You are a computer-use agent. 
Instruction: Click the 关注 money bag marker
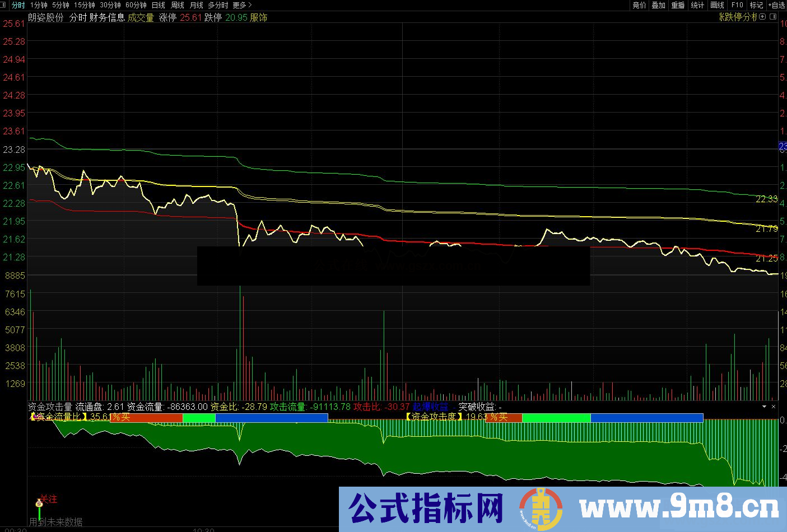tap(39, 503)
